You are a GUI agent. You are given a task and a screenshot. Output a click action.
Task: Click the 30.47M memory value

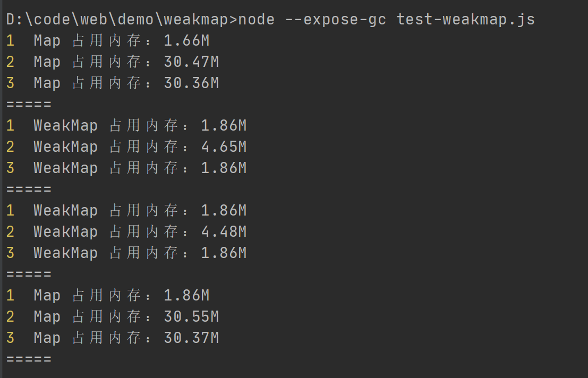(x=191, y=62)
